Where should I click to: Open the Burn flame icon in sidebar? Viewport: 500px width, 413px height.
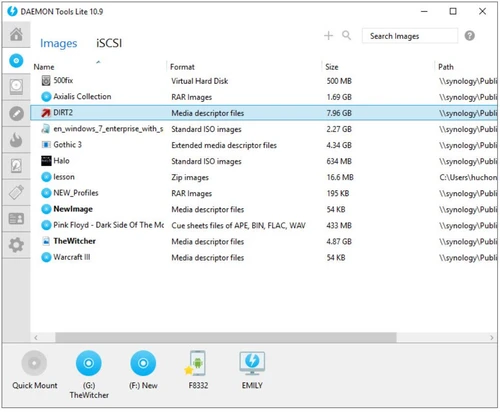point(16,140)
